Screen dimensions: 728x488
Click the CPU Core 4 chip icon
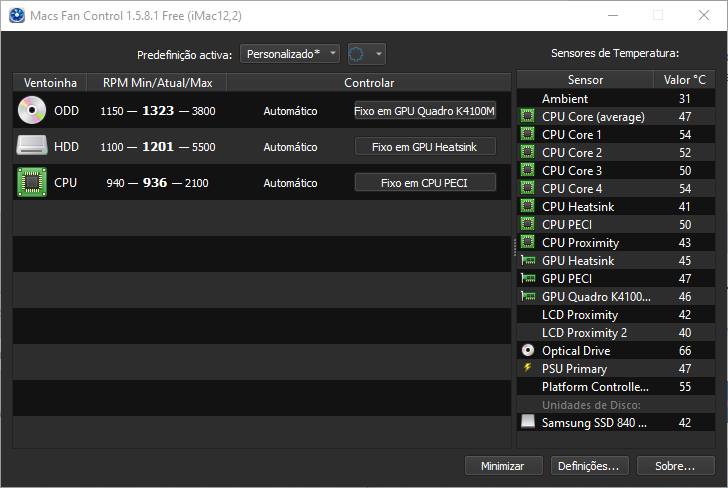pyautogui.click(x=527, y=188)
